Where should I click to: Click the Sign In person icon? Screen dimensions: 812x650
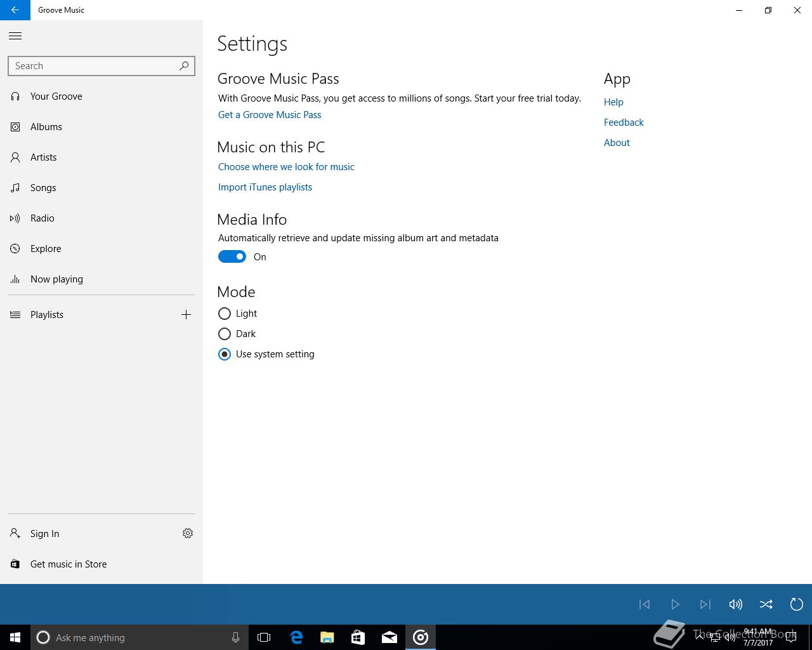pos(15,534)
